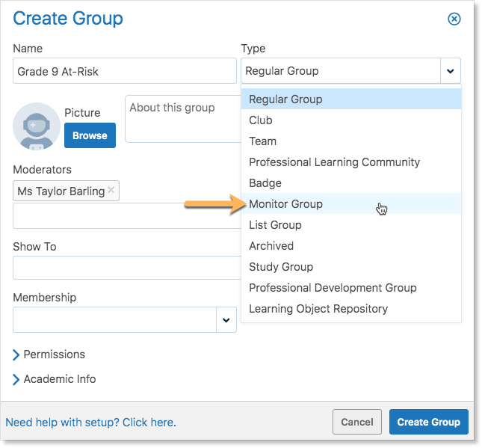Focus the group Name field
Screen dimensions: 482x448
click(x=125, y=71)
